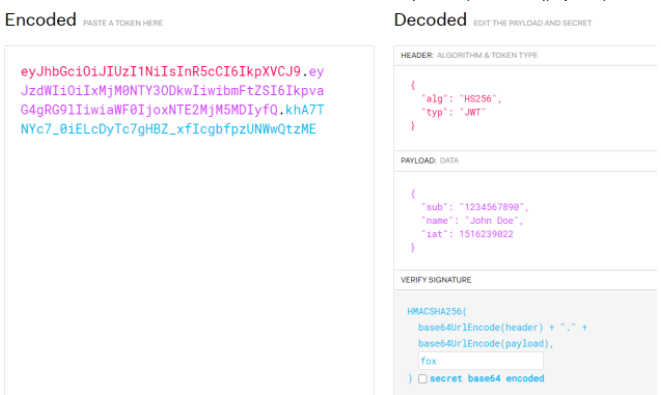Select the VERIFY SIGNATURE section bar
The width and height of the screenshot is (661, 395).
525,280
